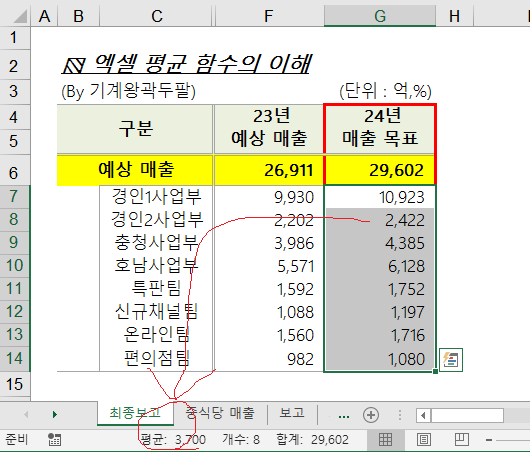Click the 개수: 8 status bar entry
530x452 pixels.
[241, 440]
